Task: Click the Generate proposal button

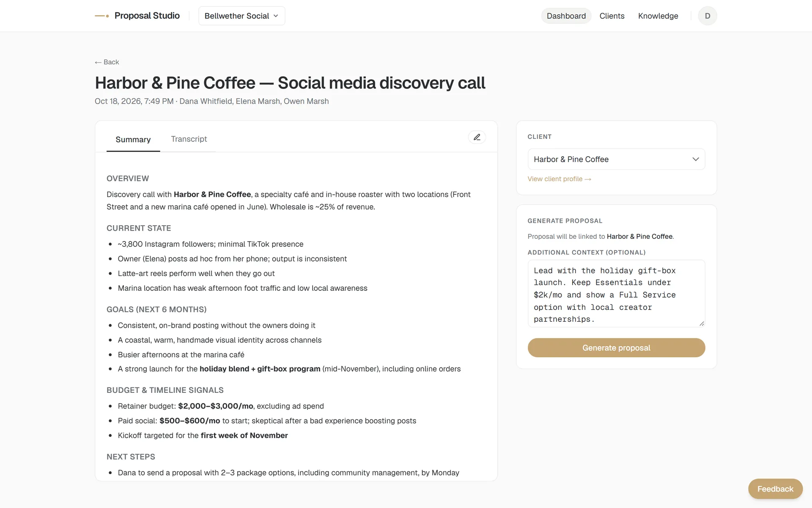Action: click(x=616, y=348)
